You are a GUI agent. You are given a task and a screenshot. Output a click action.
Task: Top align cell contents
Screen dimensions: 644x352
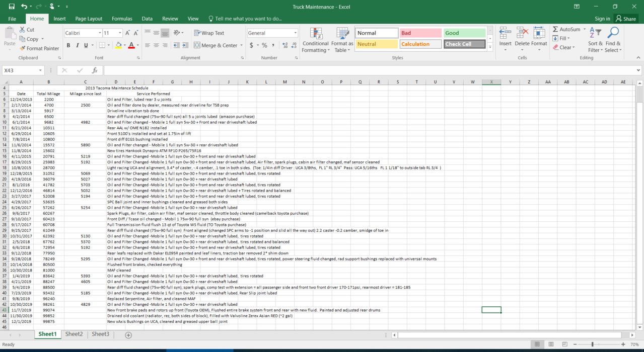click(147, 33)
